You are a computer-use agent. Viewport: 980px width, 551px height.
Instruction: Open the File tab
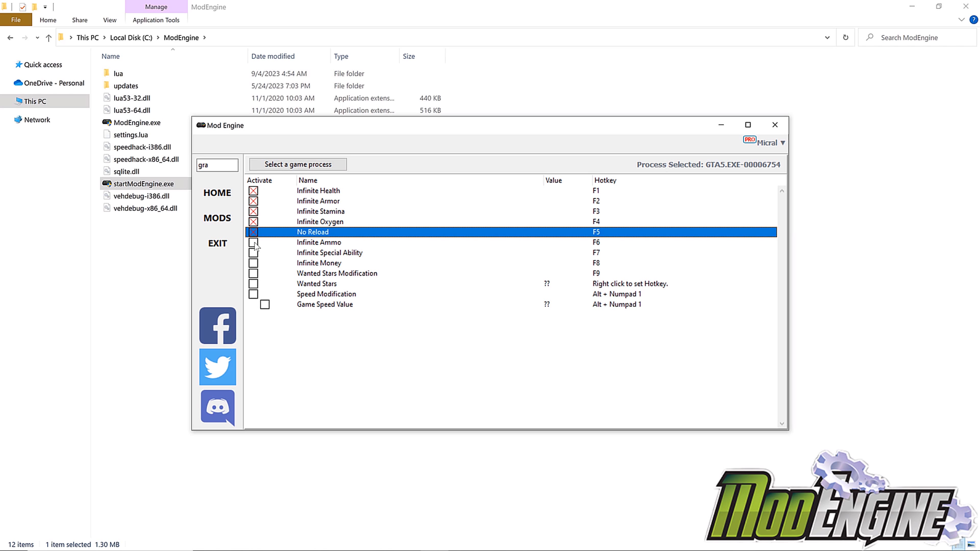point(16,20)
